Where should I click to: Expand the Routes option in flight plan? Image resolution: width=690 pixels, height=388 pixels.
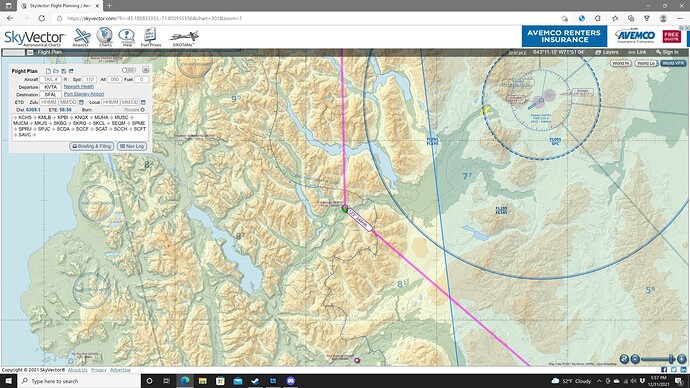[134, 110]
